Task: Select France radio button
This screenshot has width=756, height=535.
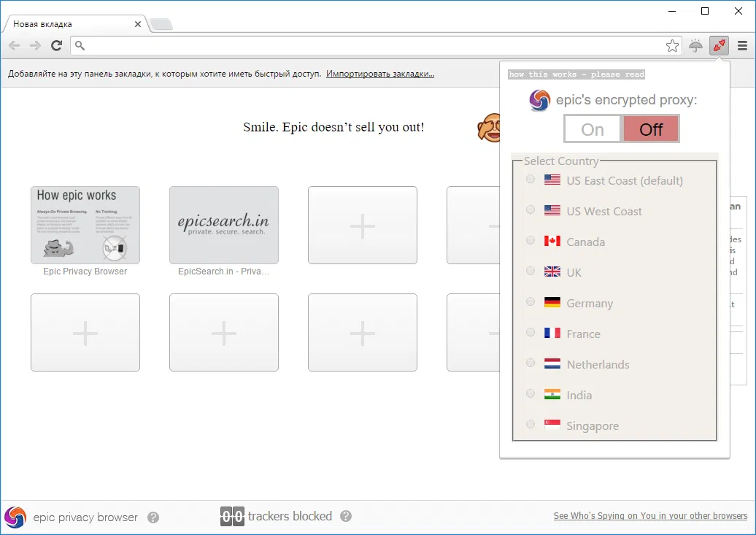Action: click(531, 332)
